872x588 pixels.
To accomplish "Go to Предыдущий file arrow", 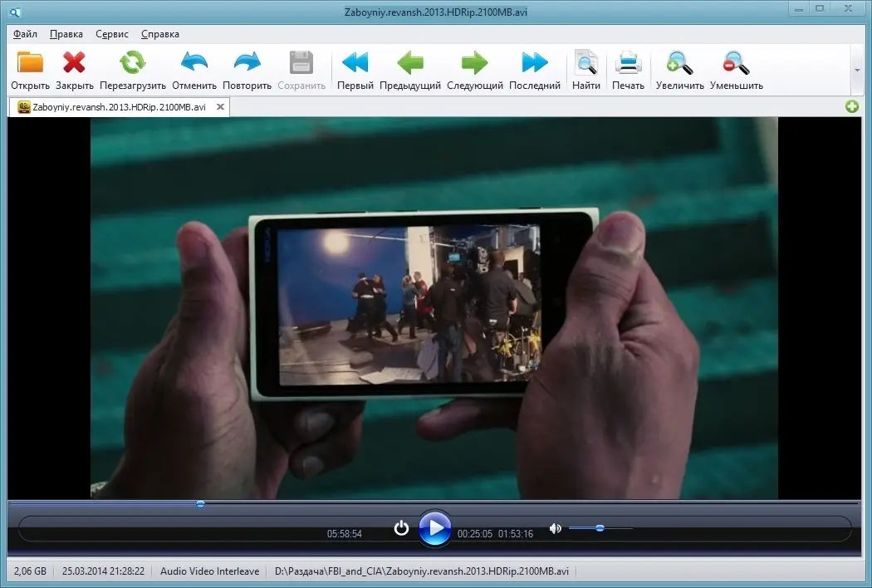I will click(x=410, y=62).
